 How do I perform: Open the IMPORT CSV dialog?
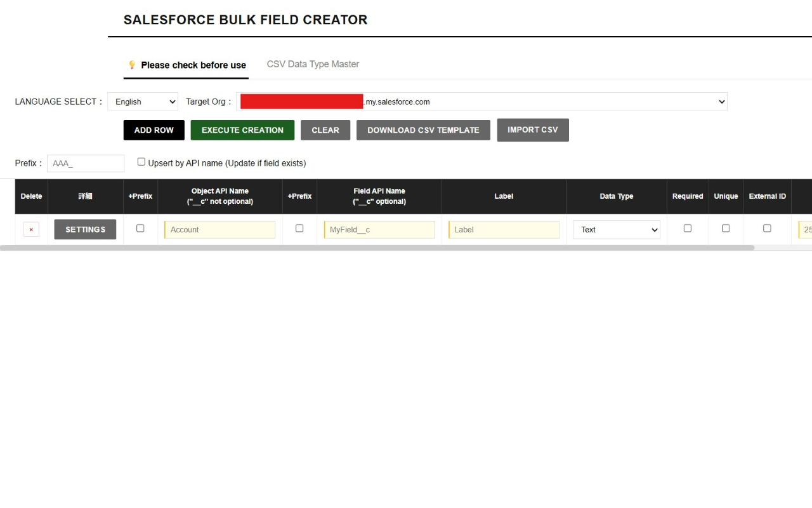point(533,130)
